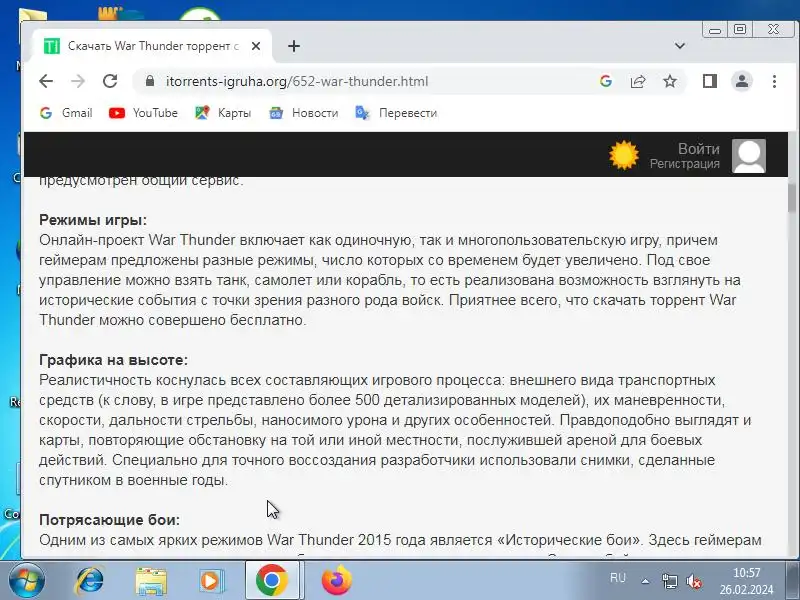This screenshot has height=600, width=800.
Task: Show hidden system tray icons
Action: 645,581
